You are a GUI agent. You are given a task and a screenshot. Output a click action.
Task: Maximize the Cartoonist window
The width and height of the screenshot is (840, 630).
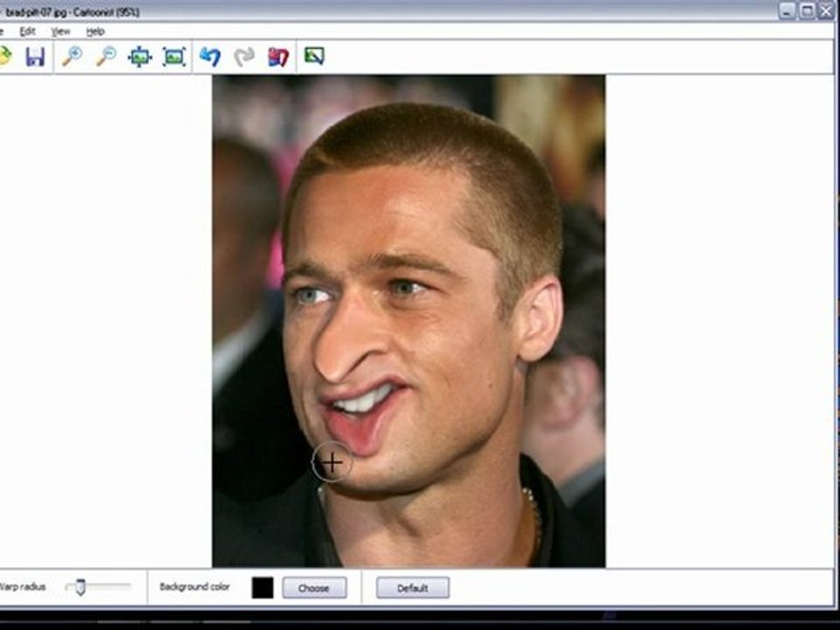(807, 10)
